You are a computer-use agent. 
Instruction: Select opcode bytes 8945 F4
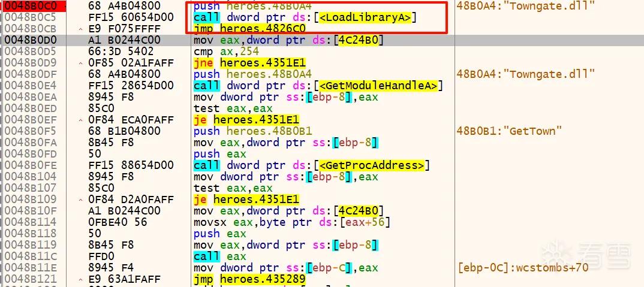(x=111, y=268)
